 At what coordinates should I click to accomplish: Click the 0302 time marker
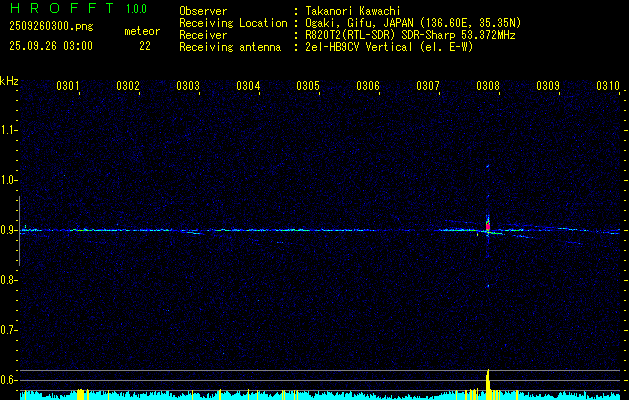[x=128, y=85]
